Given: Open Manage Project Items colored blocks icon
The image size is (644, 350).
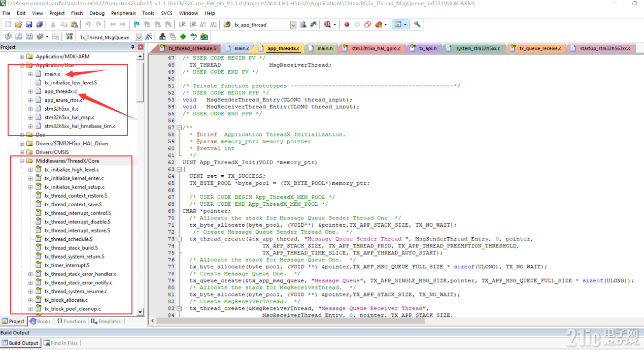Looking at the screenshot, I should point(162,37).
